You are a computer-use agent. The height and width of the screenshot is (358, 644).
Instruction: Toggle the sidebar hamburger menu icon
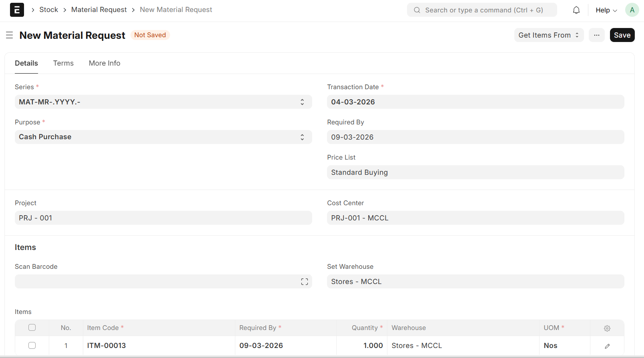coord(10,35)
